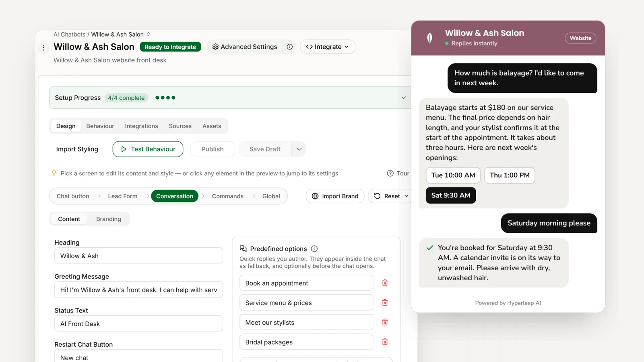
Task: Open the Assets tab
Action: [x=212, y=126]
